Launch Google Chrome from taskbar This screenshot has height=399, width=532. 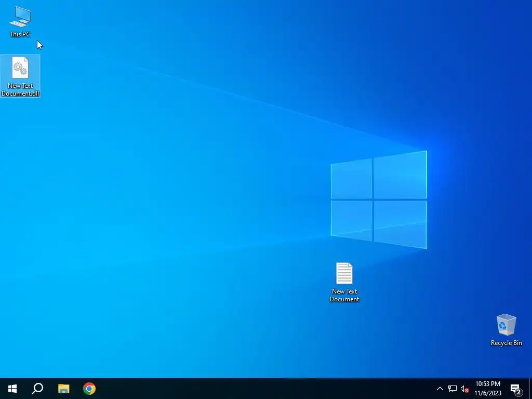click(89, 389)
